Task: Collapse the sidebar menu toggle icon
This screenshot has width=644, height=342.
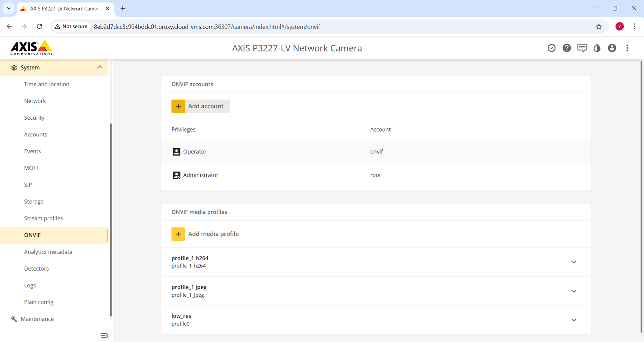Action: [105, 336]
